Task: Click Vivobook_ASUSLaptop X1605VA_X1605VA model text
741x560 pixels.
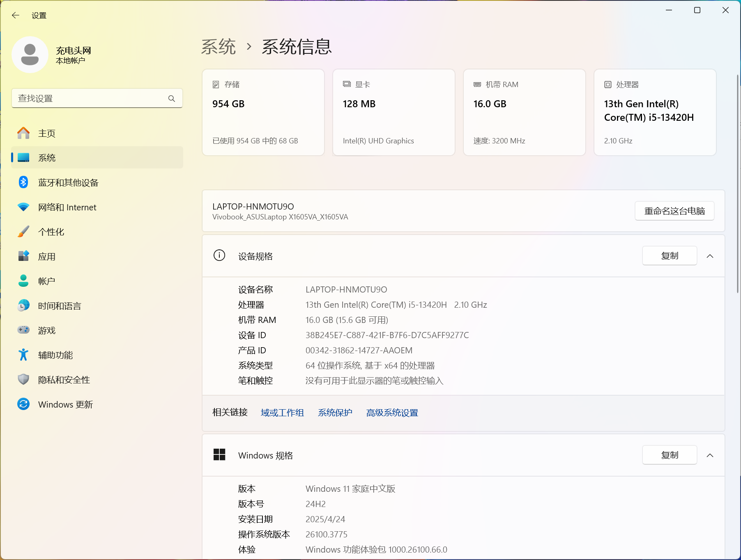Action: click(280, 217)
